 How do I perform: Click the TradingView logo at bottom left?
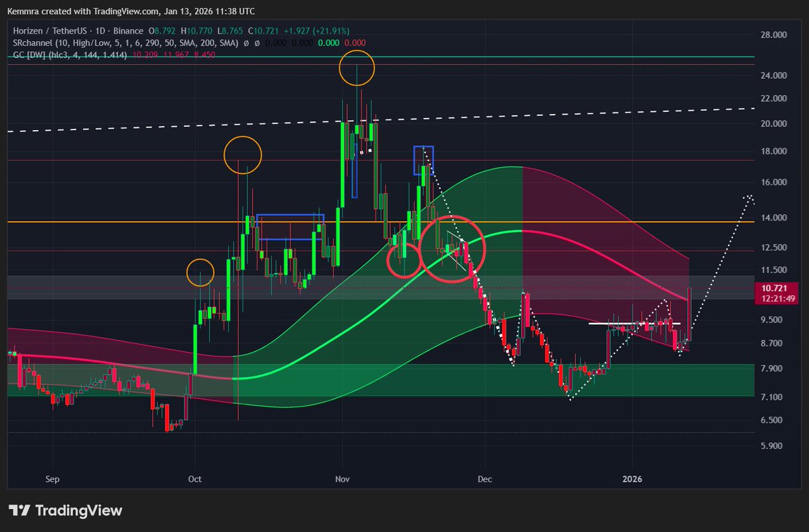point(65,510)
